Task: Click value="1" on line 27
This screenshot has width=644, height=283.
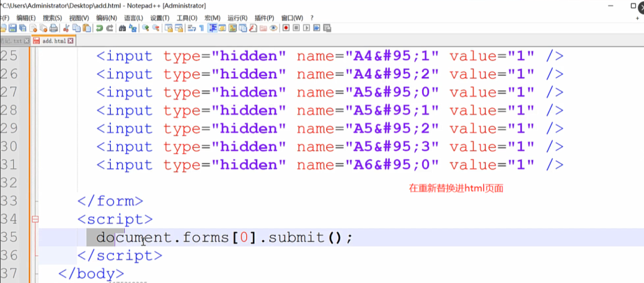Action: click(492, 92)
